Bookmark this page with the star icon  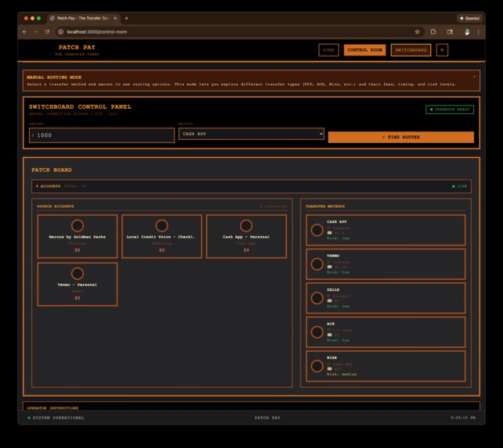pos(417,32)
